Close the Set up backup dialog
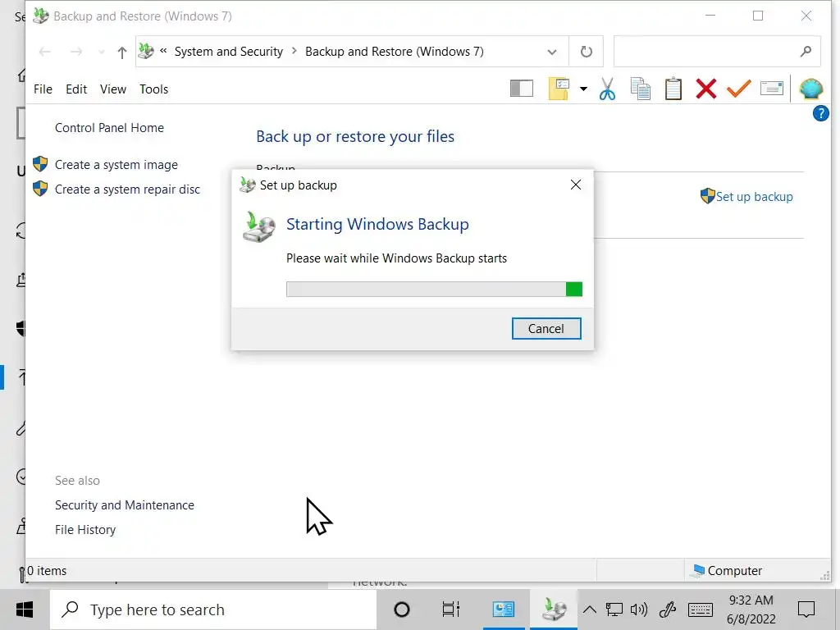Screen dimensions: 840x630 [x=576, y=185]
